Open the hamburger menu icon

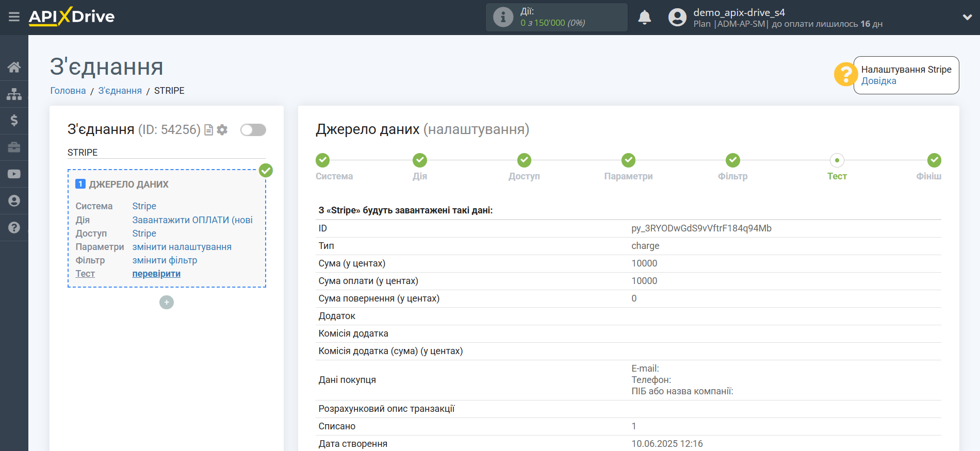(14, 17)
